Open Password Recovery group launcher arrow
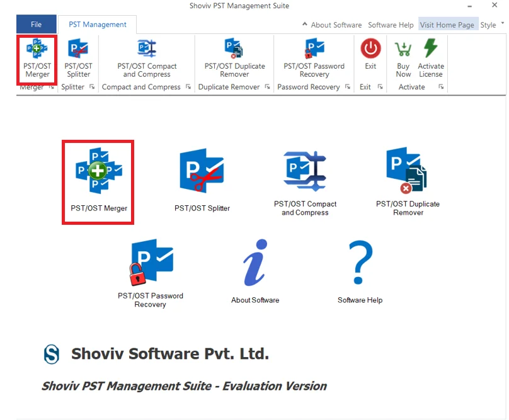 (348, 87)
